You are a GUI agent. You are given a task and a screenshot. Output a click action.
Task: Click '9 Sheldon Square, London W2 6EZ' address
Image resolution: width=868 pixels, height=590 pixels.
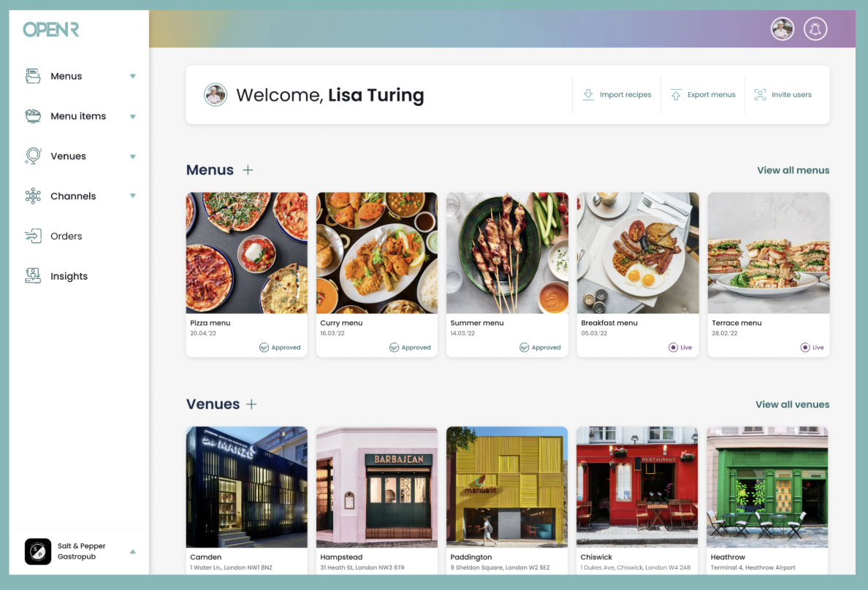pos(500,567)
